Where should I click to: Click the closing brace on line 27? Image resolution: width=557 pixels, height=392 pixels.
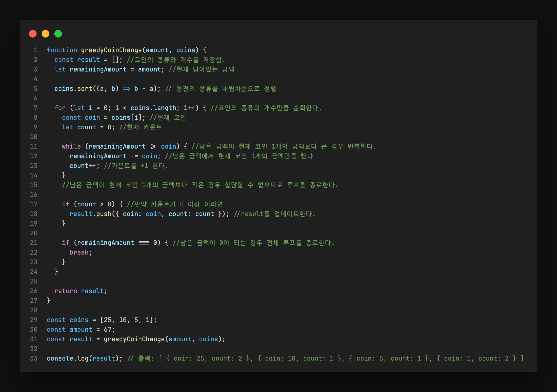point(48,300)
